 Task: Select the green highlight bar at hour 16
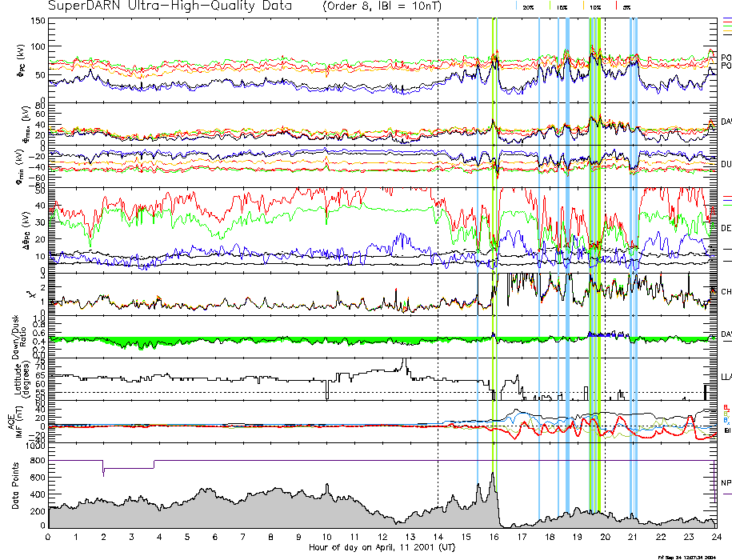494,240
